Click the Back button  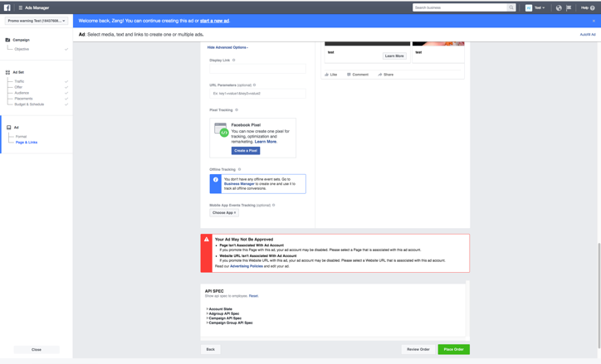coord(210,349)
